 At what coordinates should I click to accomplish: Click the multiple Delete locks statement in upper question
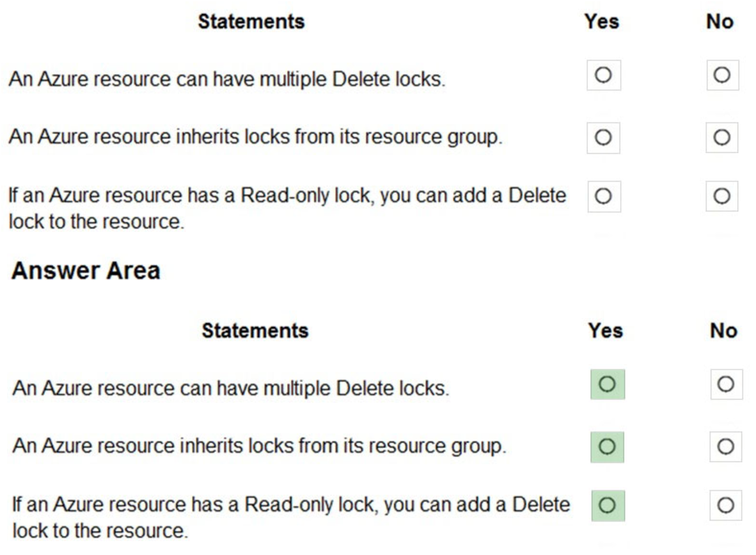pos(227,80)
